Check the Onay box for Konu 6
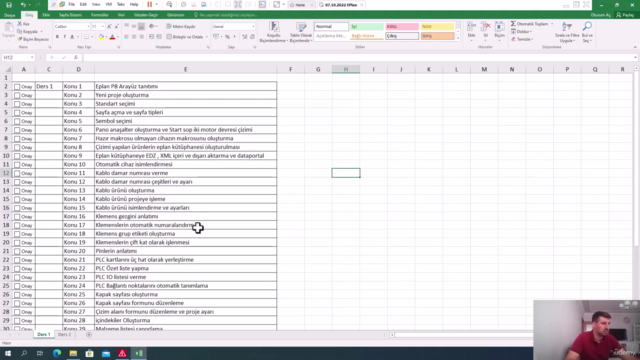 click(x=17, y=130)
